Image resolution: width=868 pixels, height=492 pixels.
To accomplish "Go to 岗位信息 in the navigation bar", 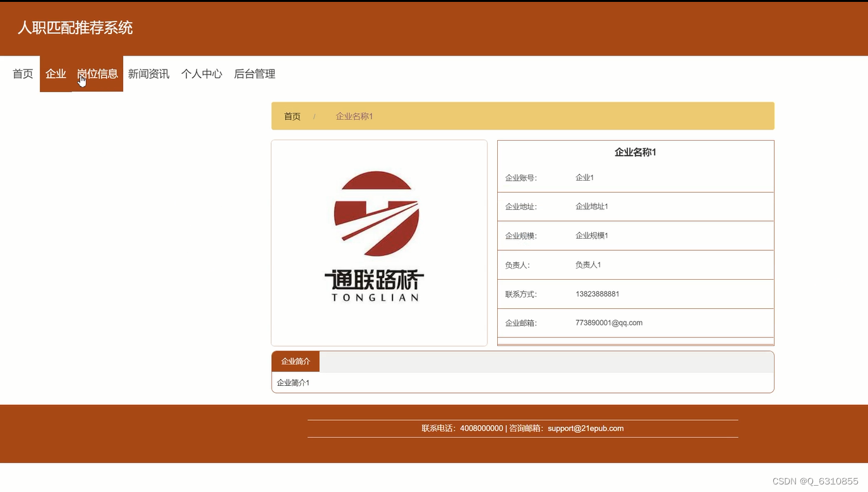I will pyautogui.click(x=97, y=74).
